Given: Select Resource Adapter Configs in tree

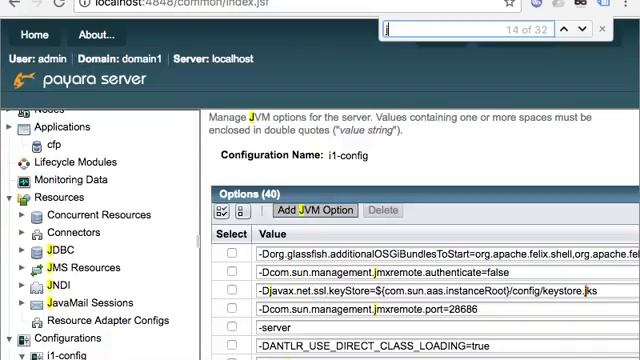Looking at the screenshot, I should pyautogui.click(x=108, y=320).
